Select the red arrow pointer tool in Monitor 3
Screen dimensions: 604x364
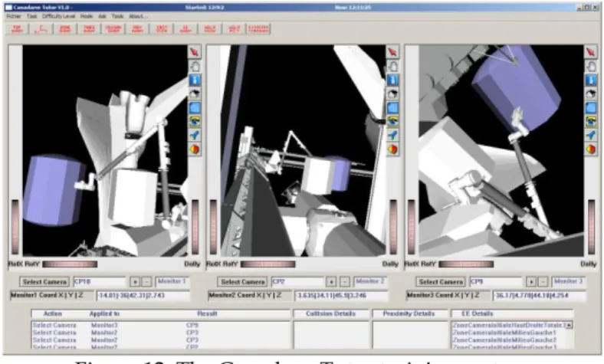591,52
